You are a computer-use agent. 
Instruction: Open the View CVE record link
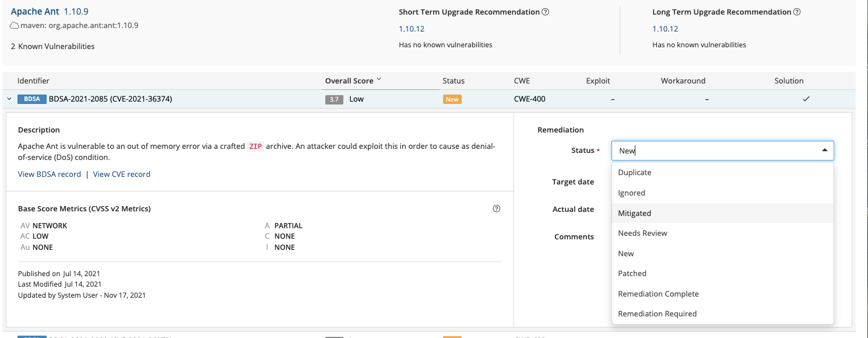coord(122,174)
